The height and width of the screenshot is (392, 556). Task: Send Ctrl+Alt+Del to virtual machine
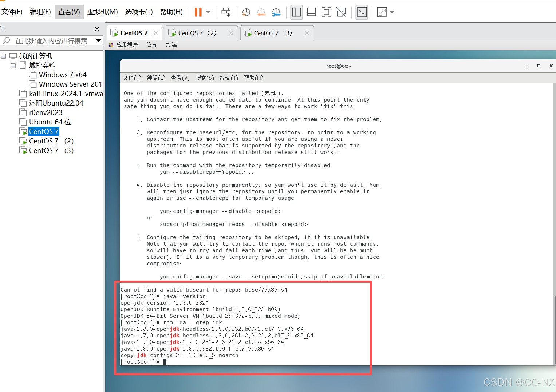(x=226, y=12)
